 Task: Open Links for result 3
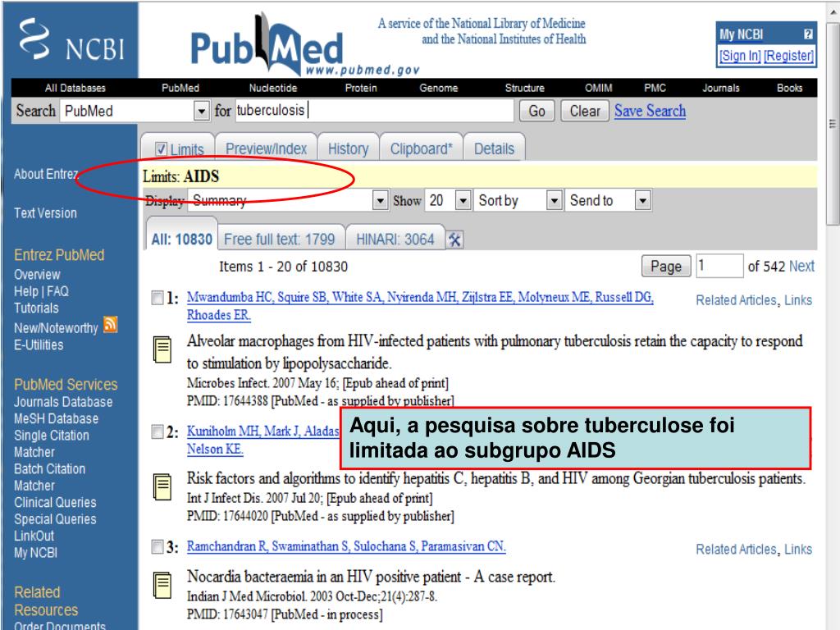pos(798,550)
